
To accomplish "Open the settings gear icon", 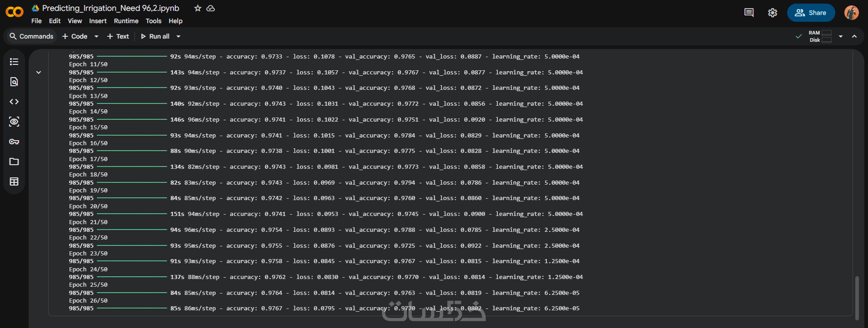I will pyautogui.click(x=773, y=13).
